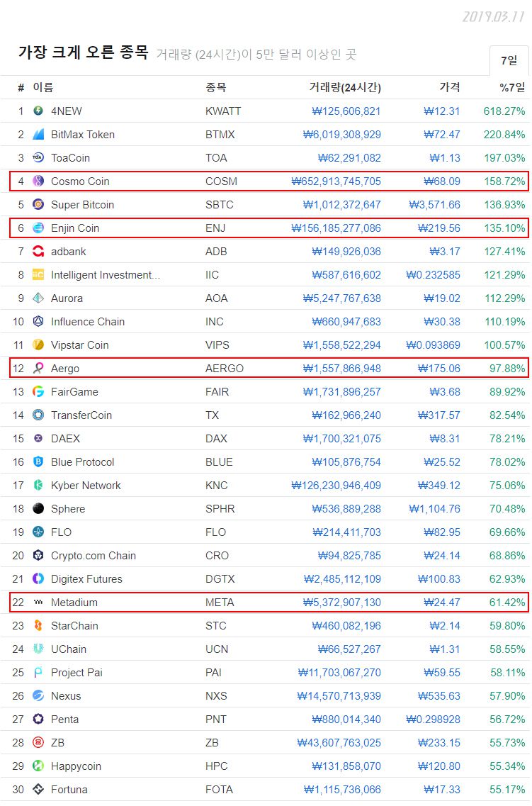The width and height of the screenshot is (532, 806).
Task: Click the UChain logo icon
Action: [38, 649]
